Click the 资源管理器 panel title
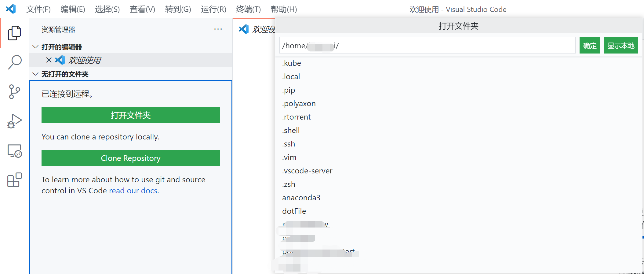 pyautogui.click(x=58, y=29)
